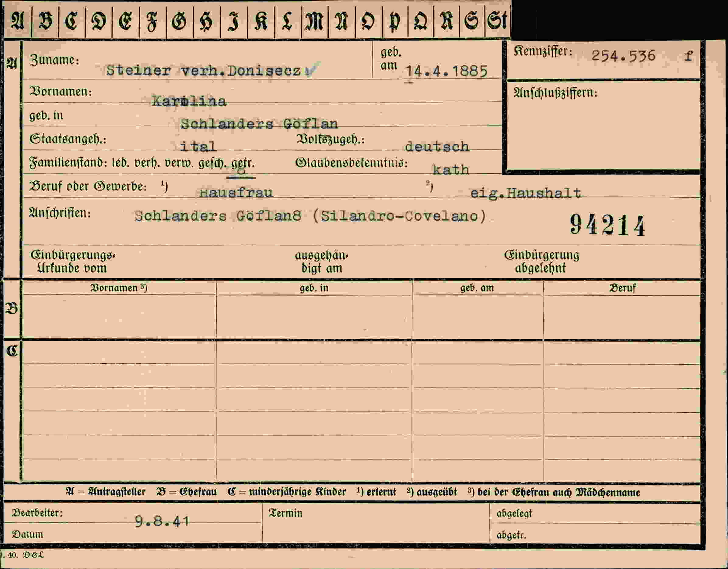728x569 pixels.
Task: Select first index tab letter 'A'
Action: [17, 20]
